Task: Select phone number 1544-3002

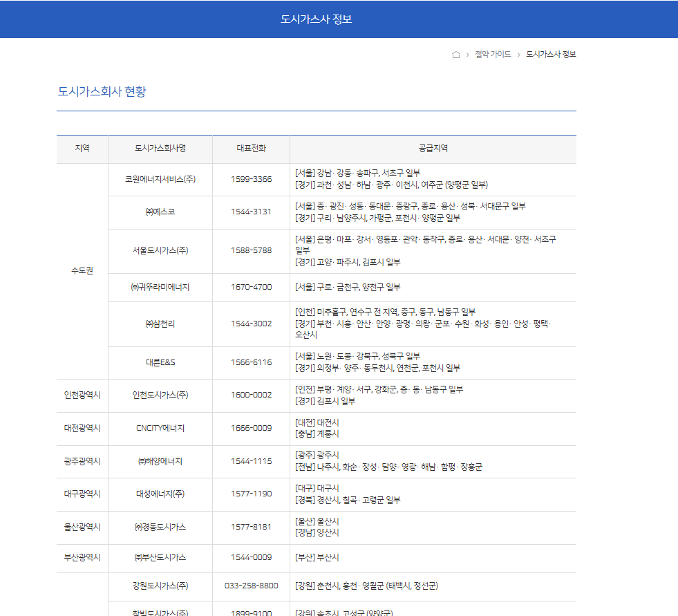Action: click(251, 324)
